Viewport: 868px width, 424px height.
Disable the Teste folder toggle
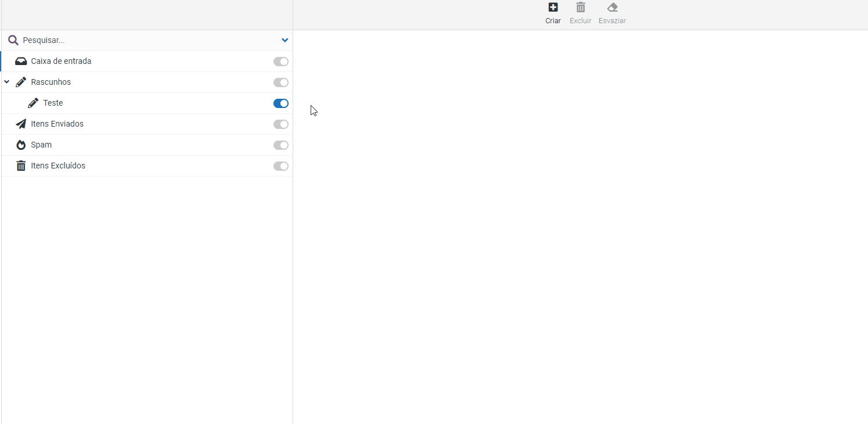click(281, 103)
